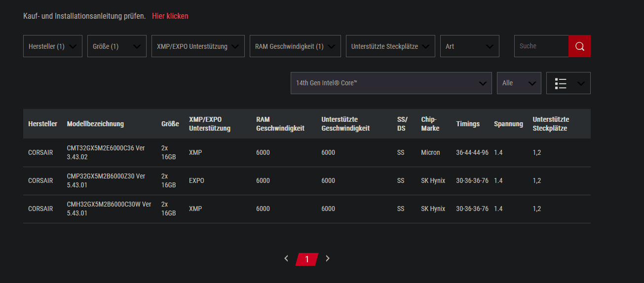The image size is (644, 283).
Task: Open the list view mode dropdown
Action: coord(568,83)
